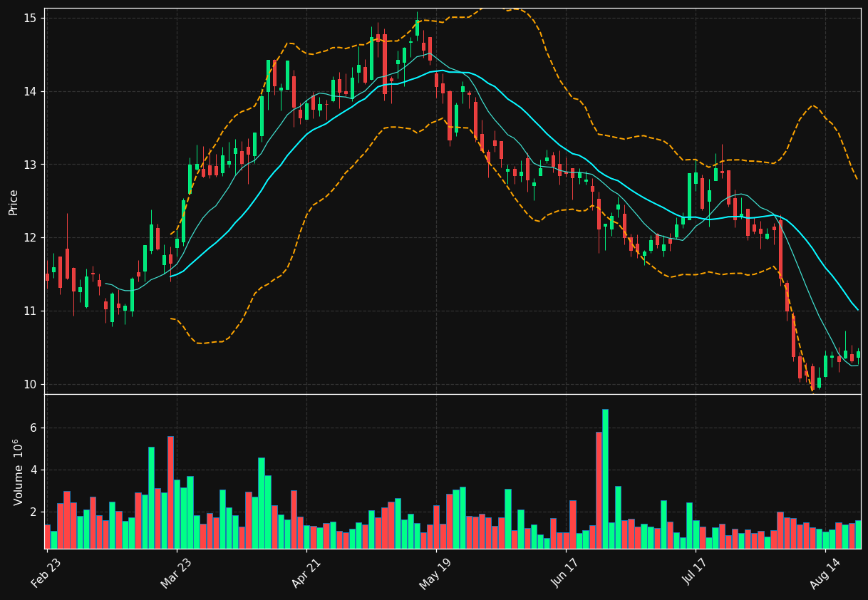Image resolution: width=868 pixels, height=600 pixels.
Task: Click the 'Volume 10⁶' y-axis title
Action: pyautogui.click(x=19, y=472)
